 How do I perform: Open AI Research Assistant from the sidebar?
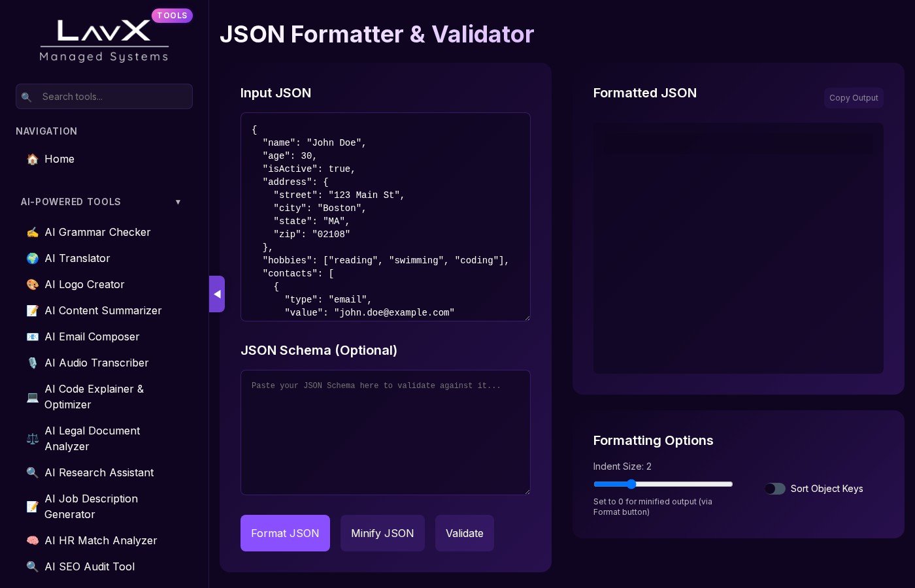click(x=99, y=473)
